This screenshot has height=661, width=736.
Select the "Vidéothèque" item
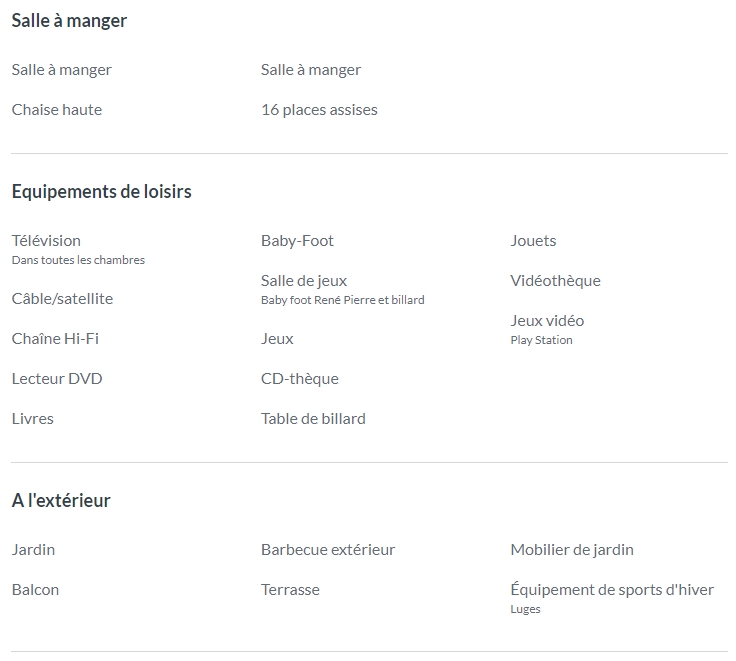[555, 281]
